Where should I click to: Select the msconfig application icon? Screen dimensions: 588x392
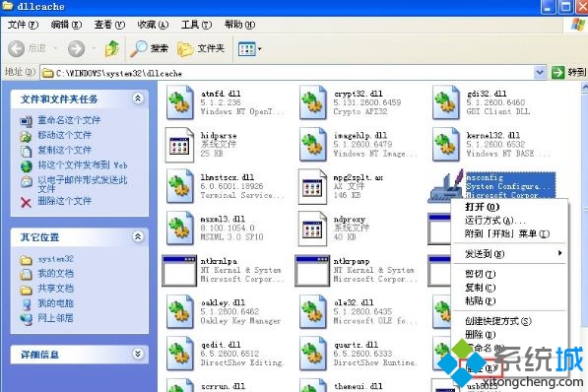coord(446,186)
